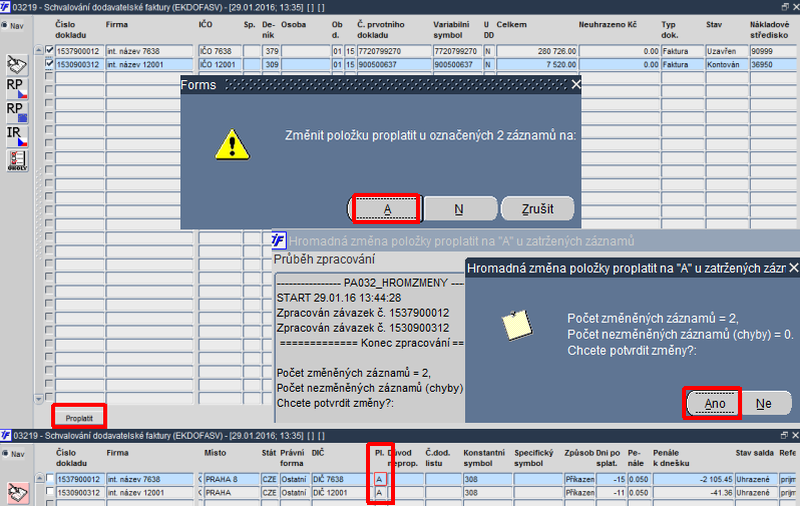The height and width of the screenshot is (506, 800).
Task: Select the Nav radio button in the upper window
Action: pyautogui.click(x=5, y=26)
